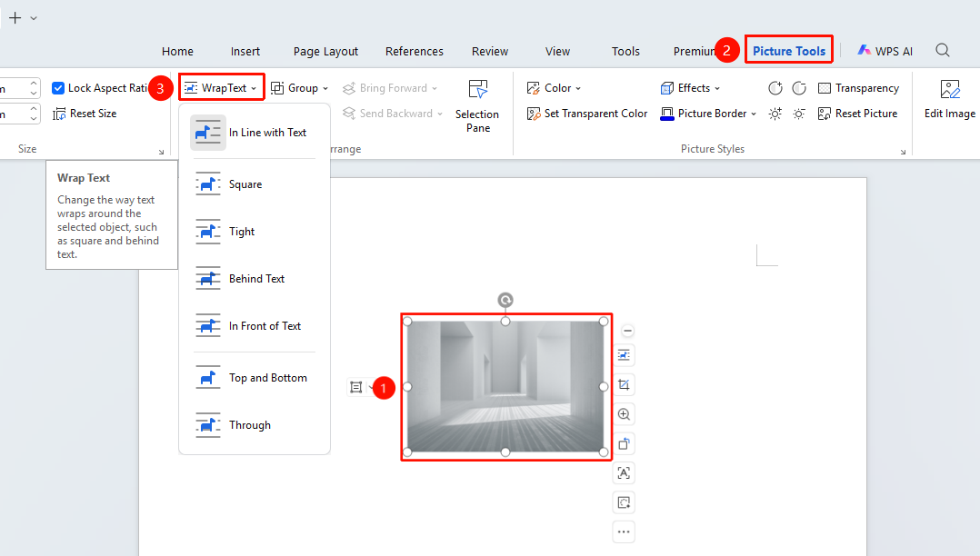Click the Reset Size button
Screen dimensions: 980x556
click(x=85, y=114)
